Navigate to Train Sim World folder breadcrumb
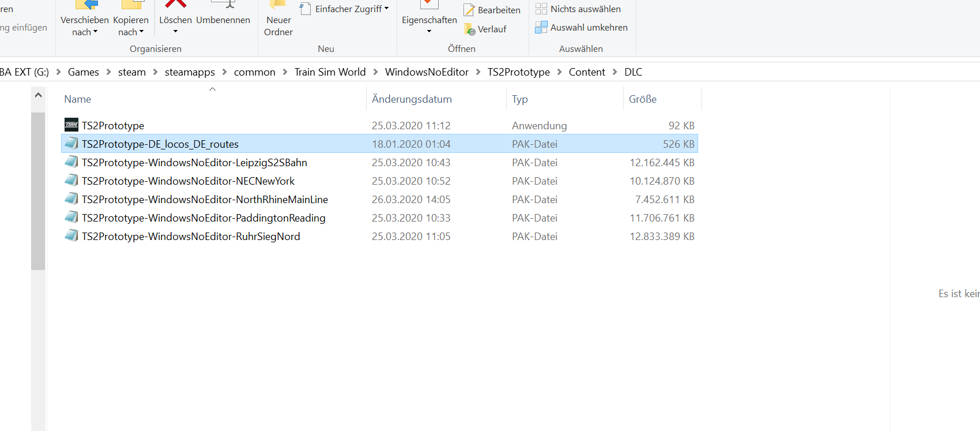This screenshot has height=431, width=980. tap(330, 72)
